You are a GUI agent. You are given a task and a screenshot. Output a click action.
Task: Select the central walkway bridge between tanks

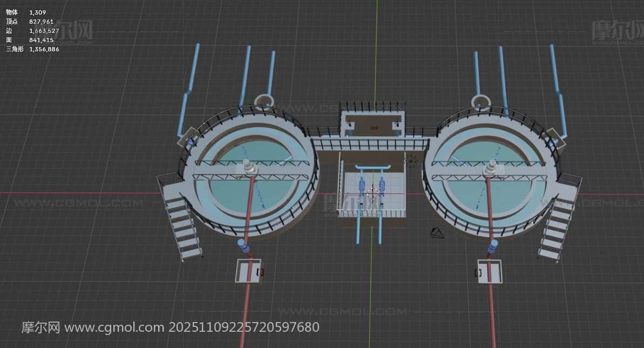369,144
